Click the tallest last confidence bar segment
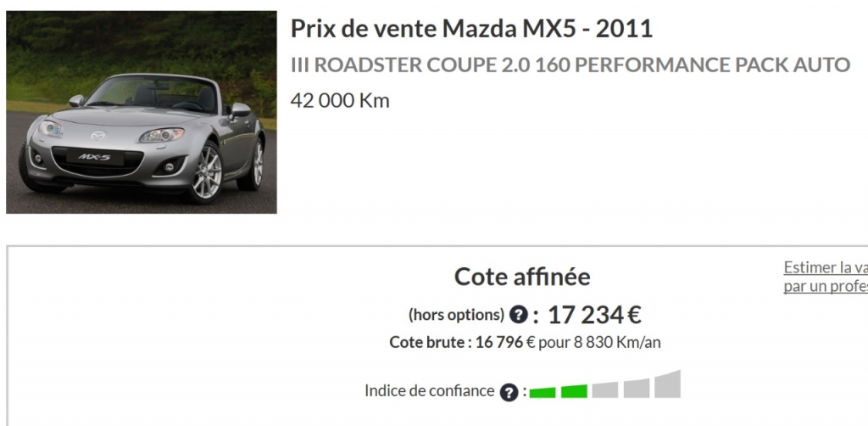This screenshot has width=868, height=426. (x=667, y=384)
